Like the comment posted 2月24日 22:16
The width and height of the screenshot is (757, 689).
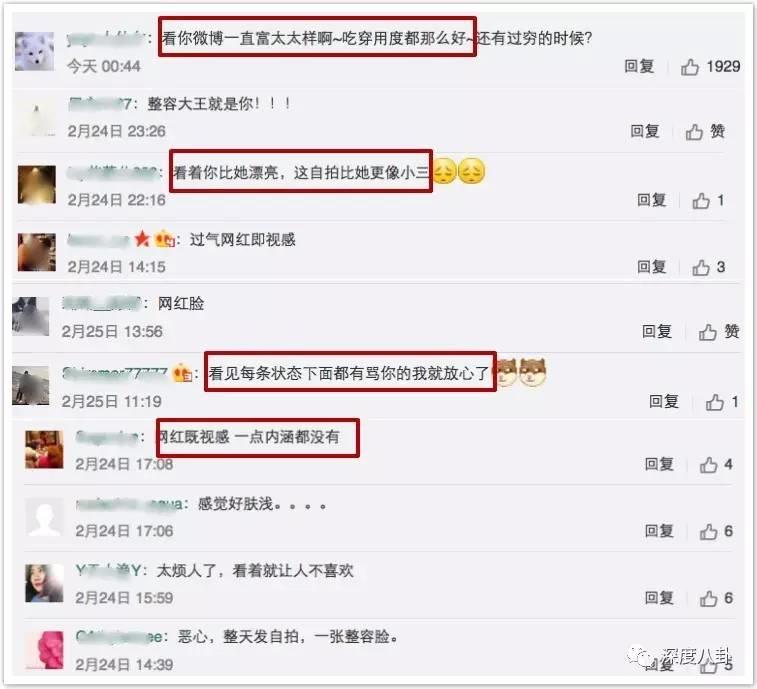click(x=708, y=200)
